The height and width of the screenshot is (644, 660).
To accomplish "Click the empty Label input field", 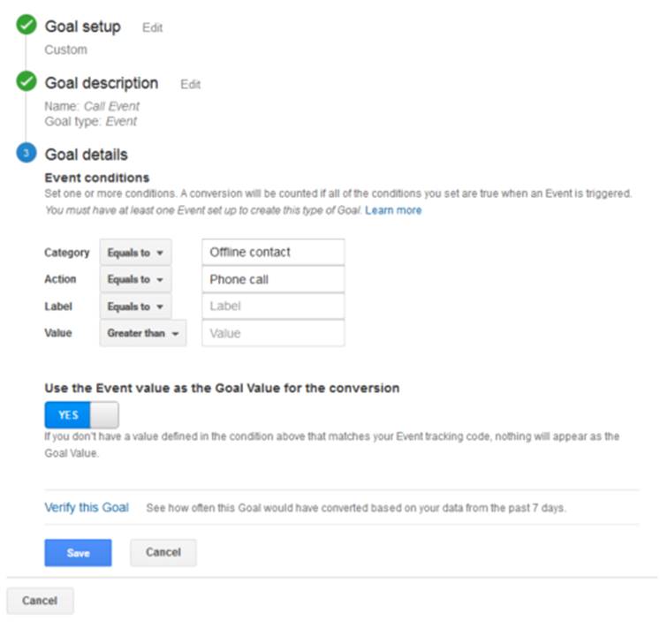I will click(273, 306).
